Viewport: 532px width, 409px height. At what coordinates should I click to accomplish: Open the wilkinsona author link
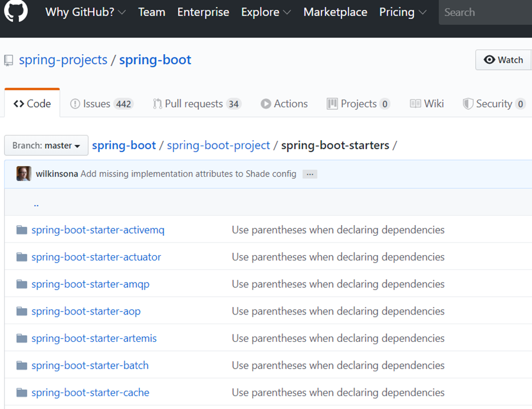[57, 174]
